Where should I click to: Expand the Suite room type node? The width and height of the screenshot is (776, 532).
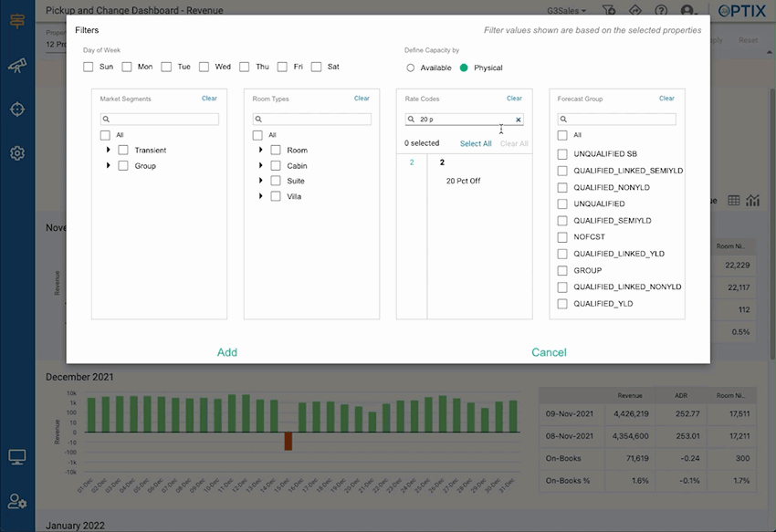point(261,181)
